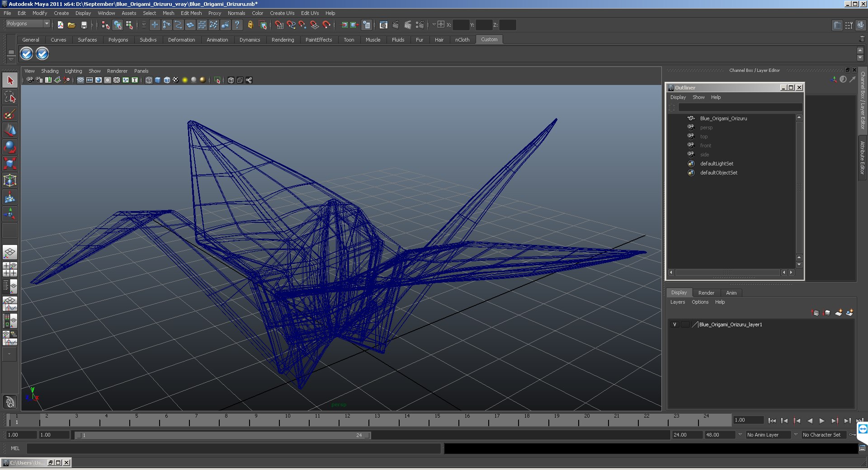Viewport: 868px width, 470px height.
Task: Expand the selection mask dropdown arrow
Action: tap(144, 25)
